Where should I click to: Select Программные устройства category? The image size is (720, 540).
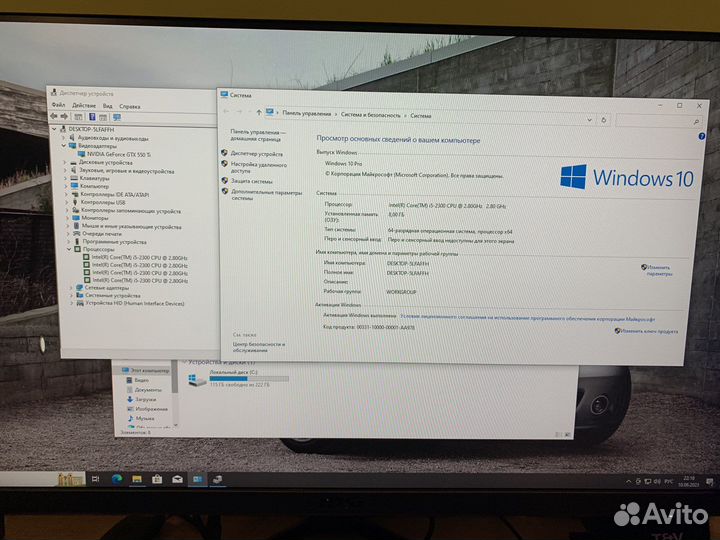tap(115, 242)
